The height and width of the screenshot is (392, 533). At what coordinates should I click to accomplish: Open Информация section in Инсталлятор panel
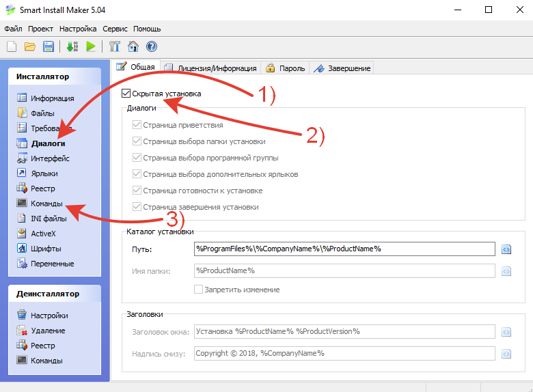pos(46,98)
